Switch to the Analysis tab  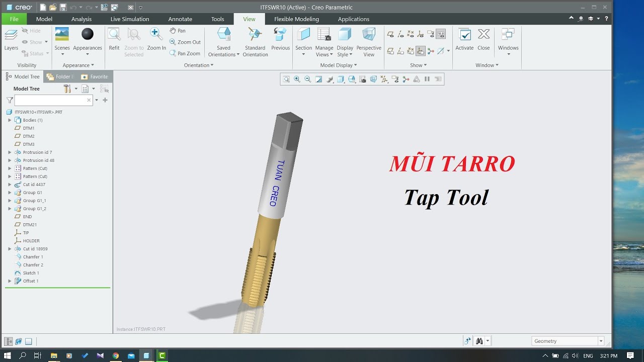point(82,19)
